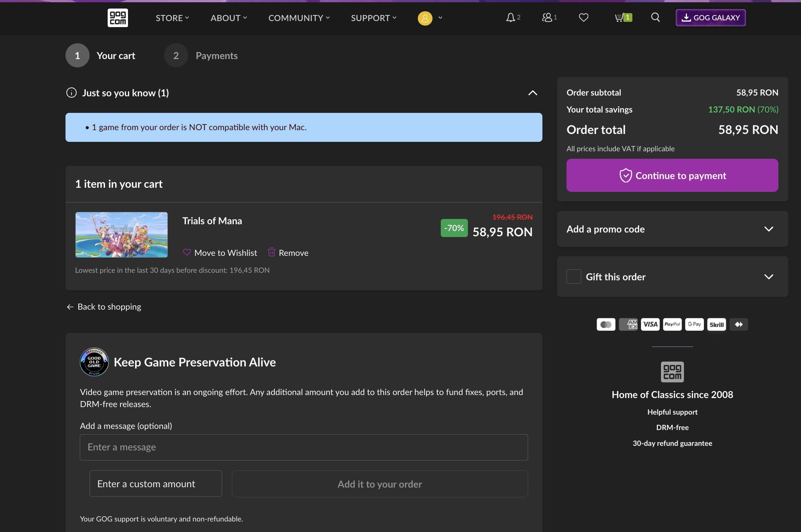801x532 pixels.
Task: Click the search magnifier icon
Action: [x=655, y=17]
